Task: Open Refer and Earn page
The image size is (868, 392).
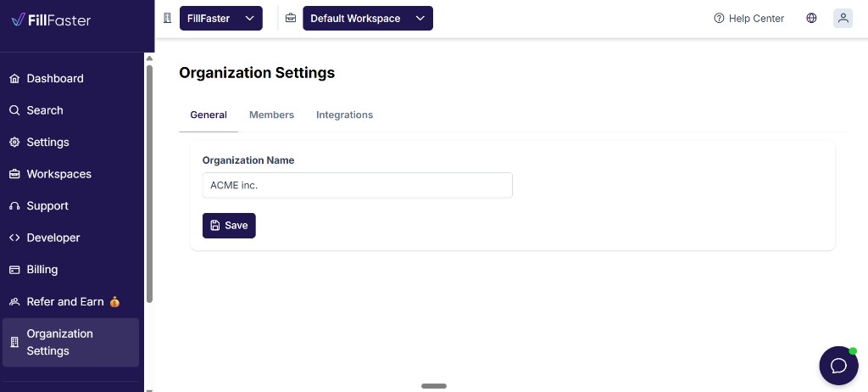Action: [x=71, y=301]
